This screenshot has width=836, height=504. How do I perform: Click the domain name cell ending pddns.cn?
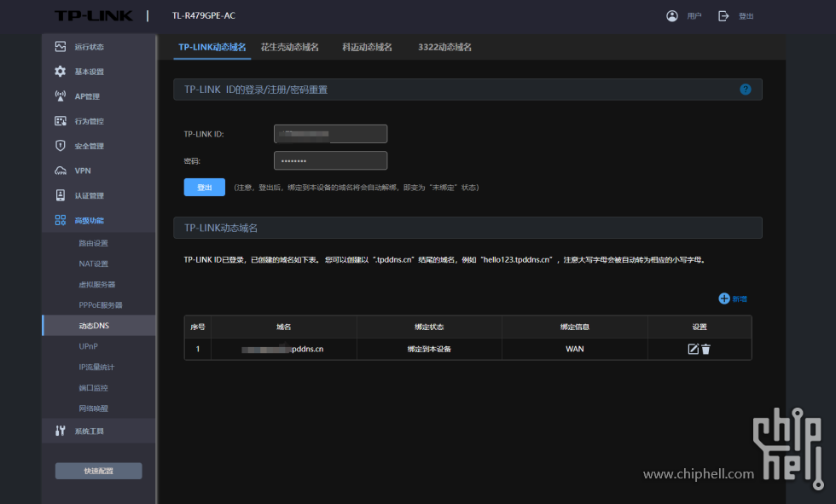284,349
